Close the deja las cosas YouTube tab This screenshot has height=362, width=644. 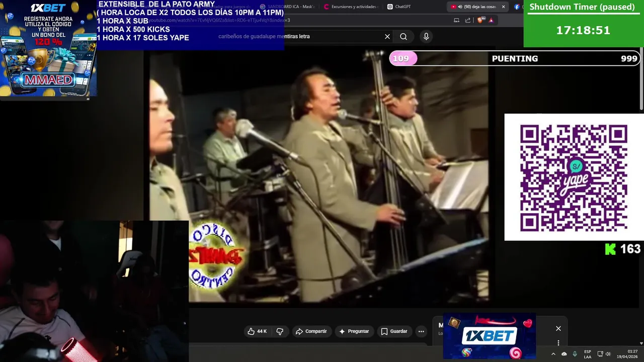[503, 7]
